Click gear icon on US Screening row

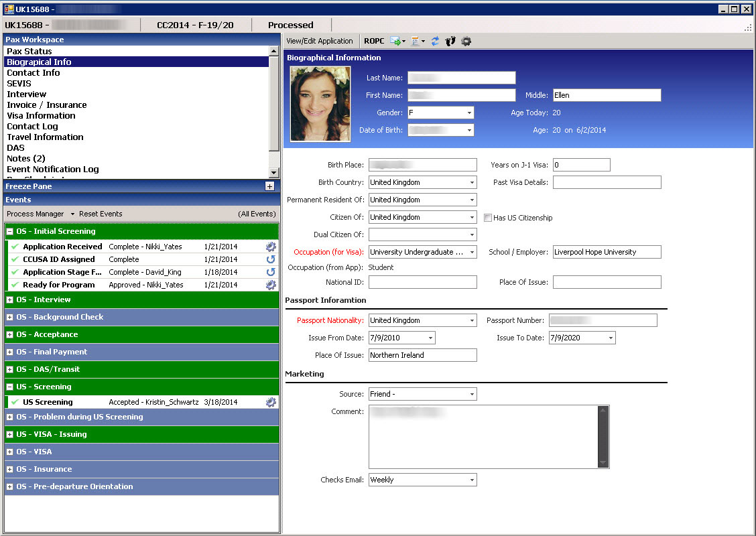click(x=271, y=402)
